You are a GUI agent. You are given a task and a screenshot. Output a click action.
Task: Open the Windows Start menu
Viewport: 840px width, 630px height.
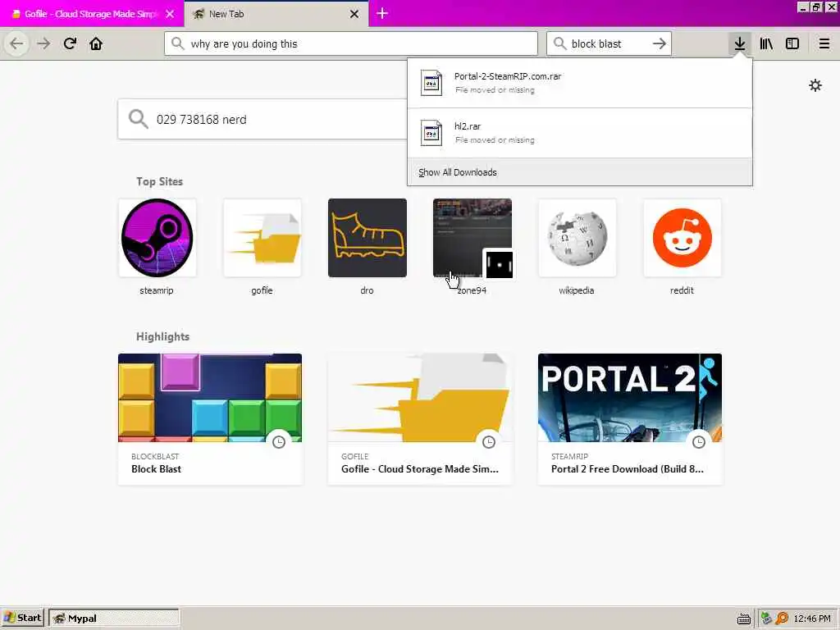22,618
